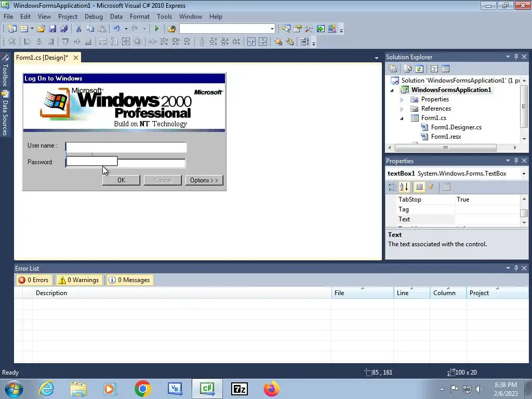The height and width of the screenshot is (399, 532).
Task: Toggle Categorized view in Properties panel
Action: coord(392,187)
